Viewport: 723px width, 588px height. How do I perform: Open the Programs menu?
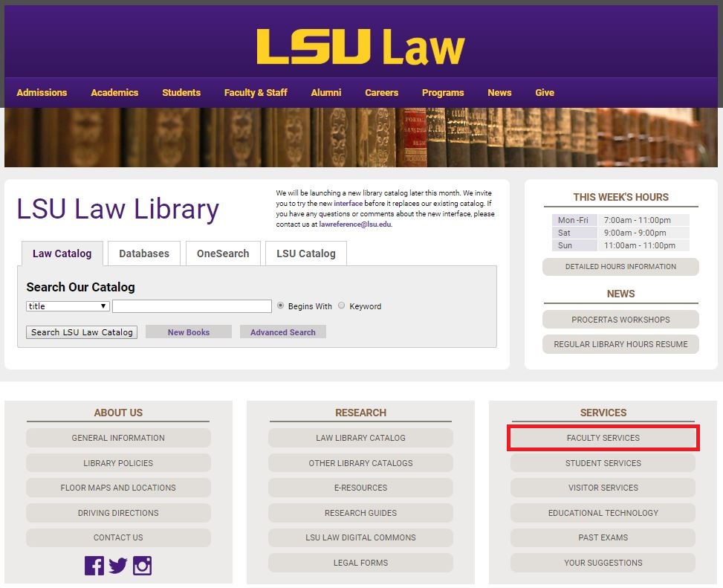443,92
